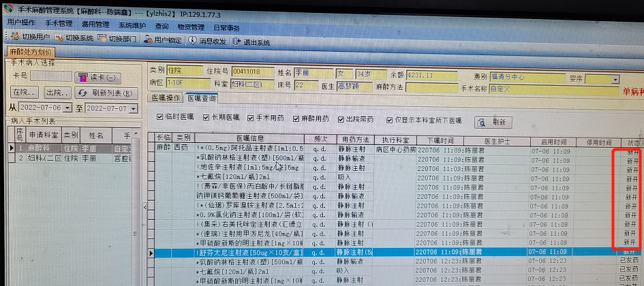Click the 余额 field 4231.11
644x286 pixels.
tap(431, 76)
